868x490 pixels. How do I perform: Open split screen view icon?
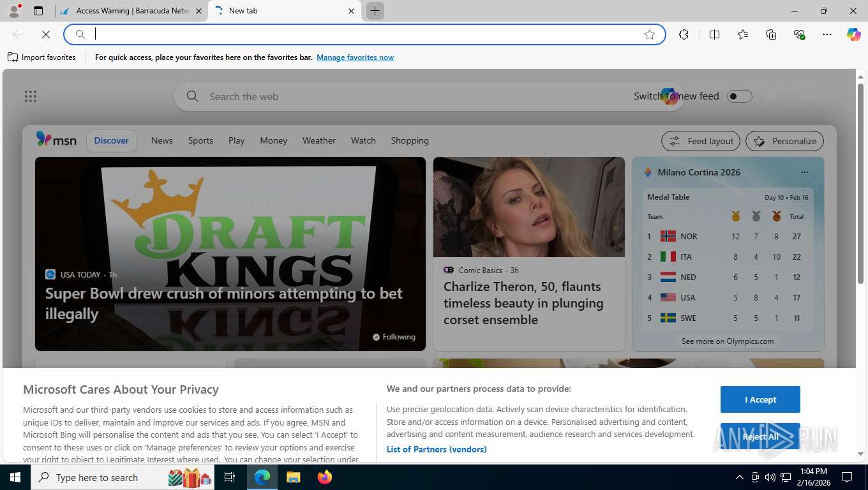point(714,34)
